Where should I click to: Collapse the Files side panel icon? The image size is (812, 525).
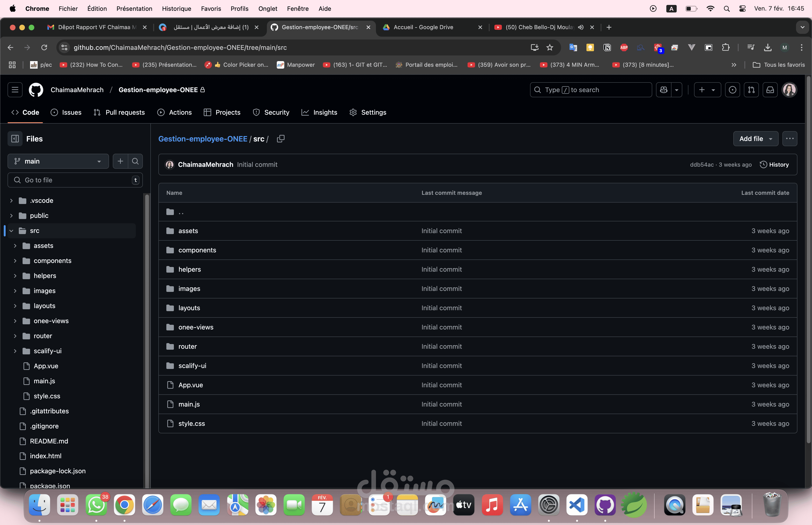(15, 139)
